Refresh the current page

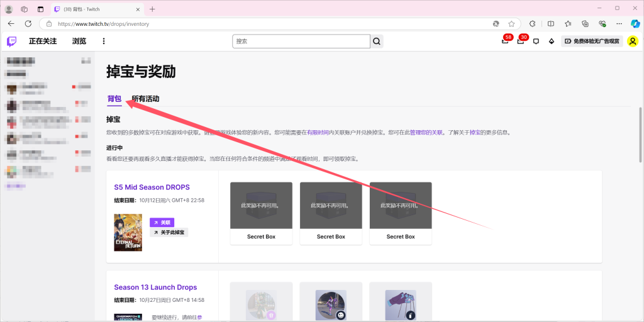28,24
